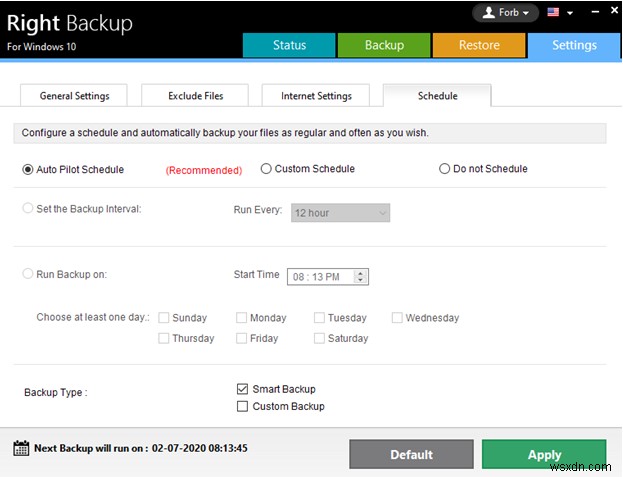Close the Right Backup window
The image size is (623, 477).
(615, 11)
